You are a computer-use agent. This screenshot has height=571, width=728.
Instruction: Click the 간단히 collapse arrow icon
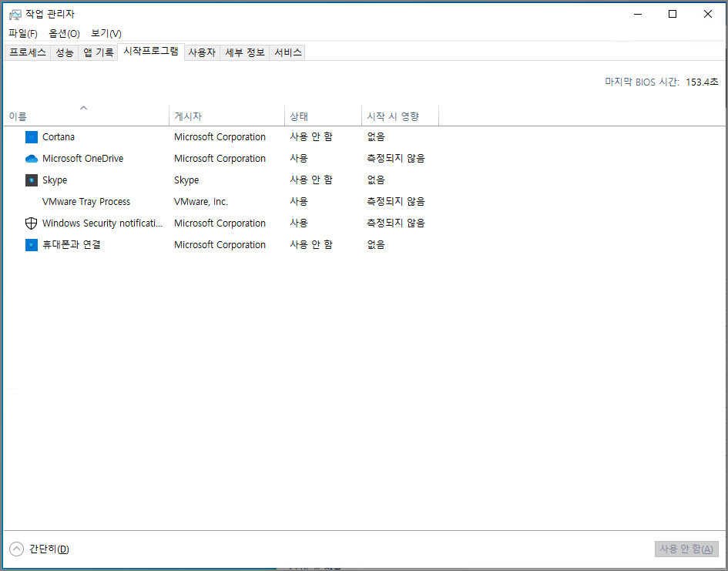point(16,549)
